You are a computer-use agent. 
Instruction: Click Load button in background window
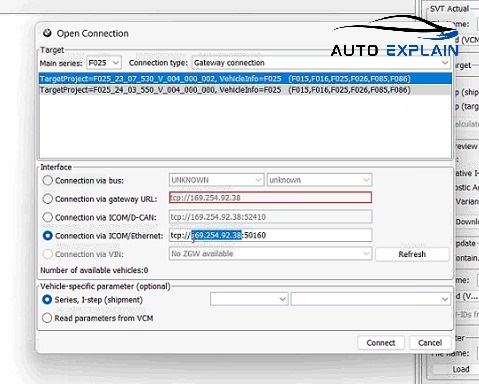461,369
